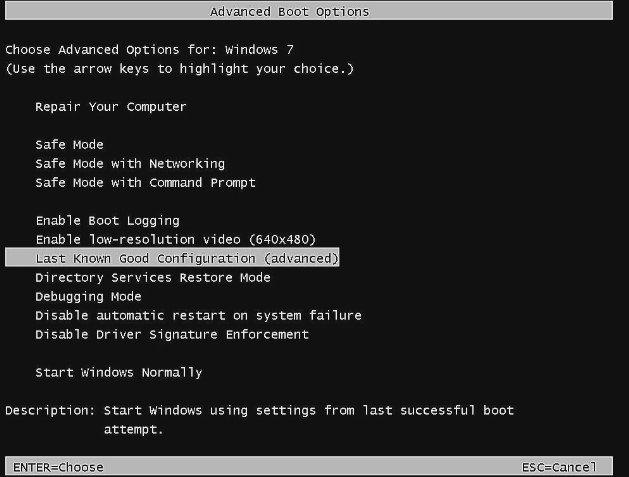Select Disable automatic restart on system failure
The width and height of the screenshot is (629, 477).
(x=198, y=316)
